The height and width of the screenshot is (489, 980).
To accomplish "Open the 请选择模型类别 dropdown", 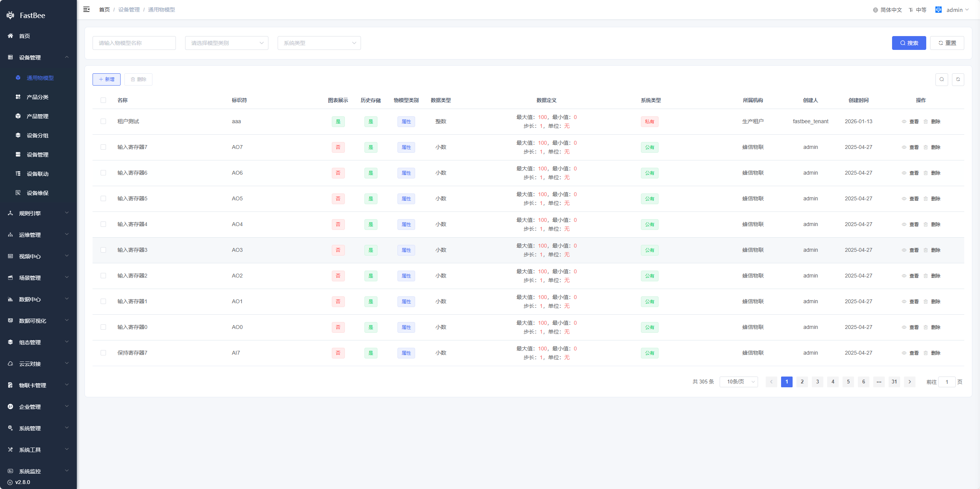I will (226, 43).
